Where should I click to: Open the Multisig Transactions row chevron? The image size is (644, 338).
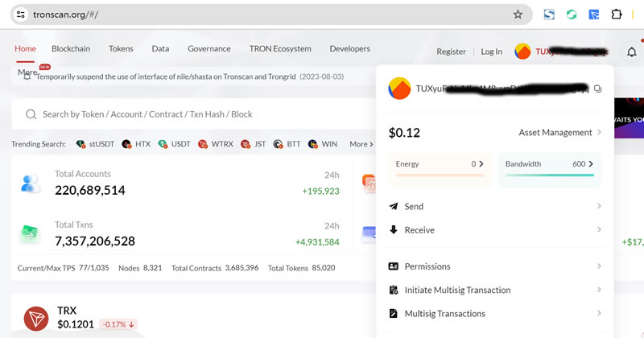[x=599, y=313]
